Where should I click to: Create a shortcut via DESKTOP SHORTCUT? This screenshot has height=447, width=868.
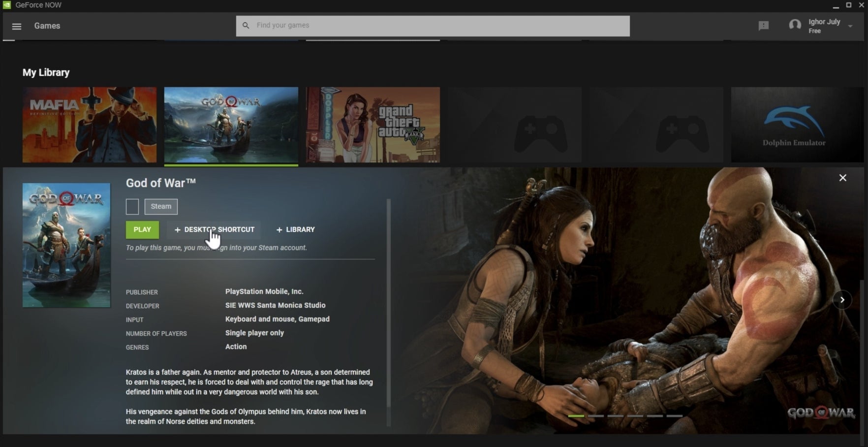(214, 229)
